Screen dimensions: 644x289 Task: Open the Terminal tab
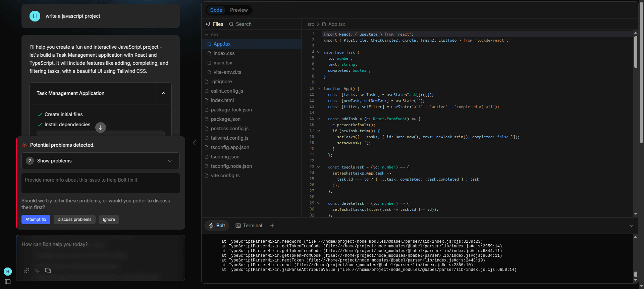click(249, 226)
